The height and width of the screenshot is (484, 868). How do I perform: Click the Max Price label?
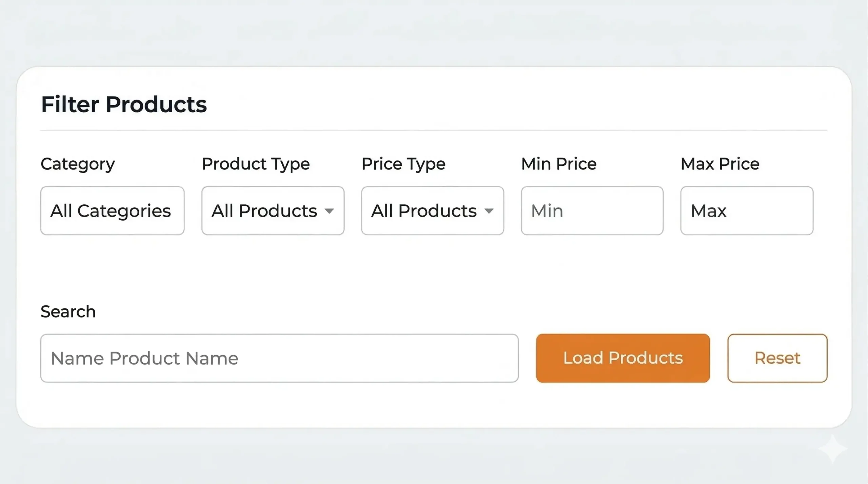pyautogui.click(x=719, y=164)
